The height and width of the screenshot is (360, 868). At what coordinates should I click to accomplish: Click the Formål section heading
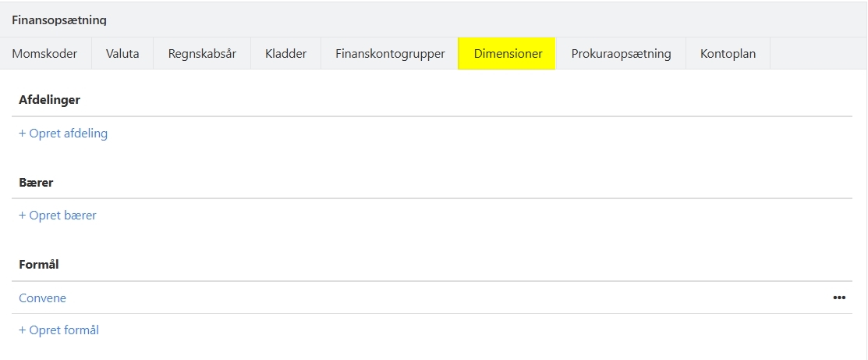(39, 265)
